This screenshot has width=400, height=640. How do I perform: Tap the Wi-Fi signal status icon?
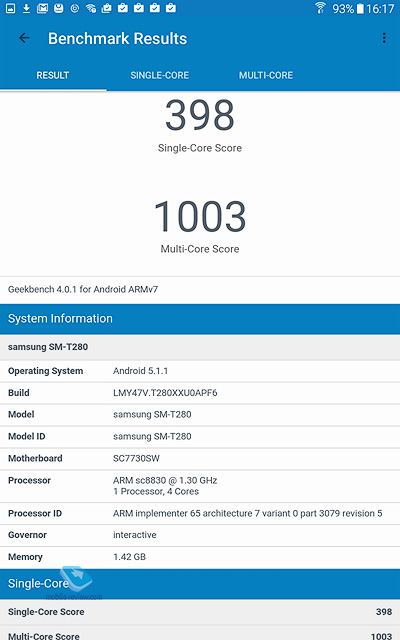point(320,8)
